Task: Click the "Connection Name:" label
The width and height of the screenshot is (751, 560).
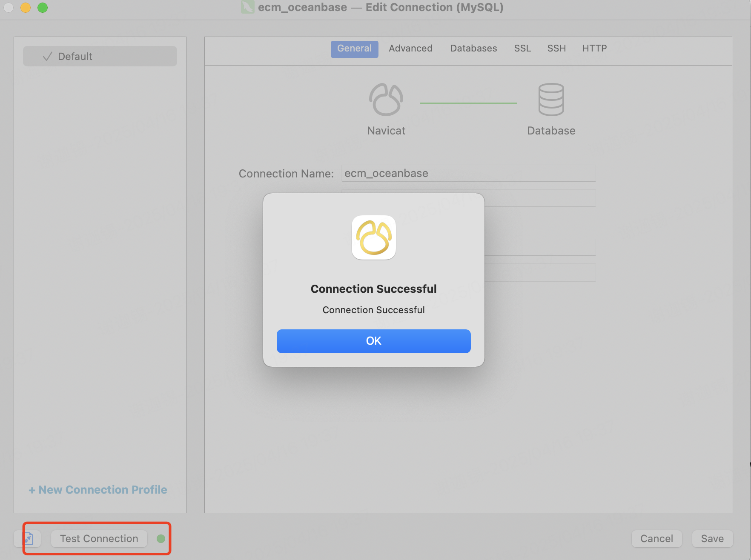Action: (286, 174)
